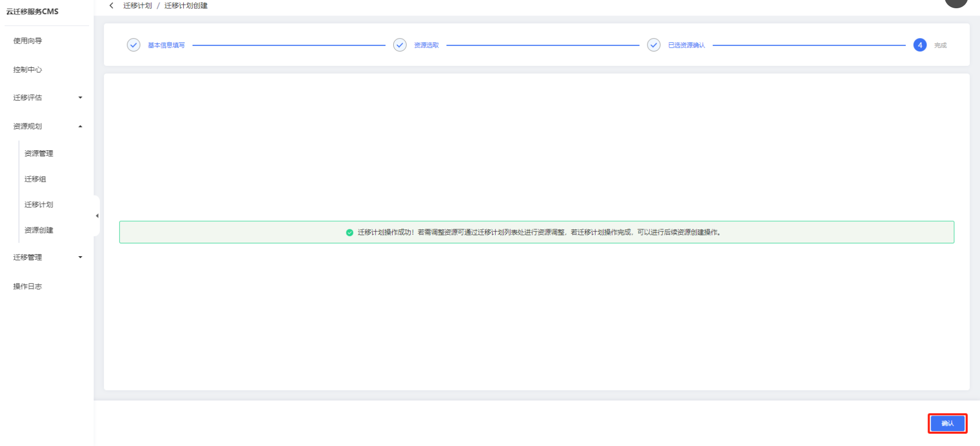Click the 基本信息填写 step check icon
Screen dimensions: 980x446
(x=133, y=45)
